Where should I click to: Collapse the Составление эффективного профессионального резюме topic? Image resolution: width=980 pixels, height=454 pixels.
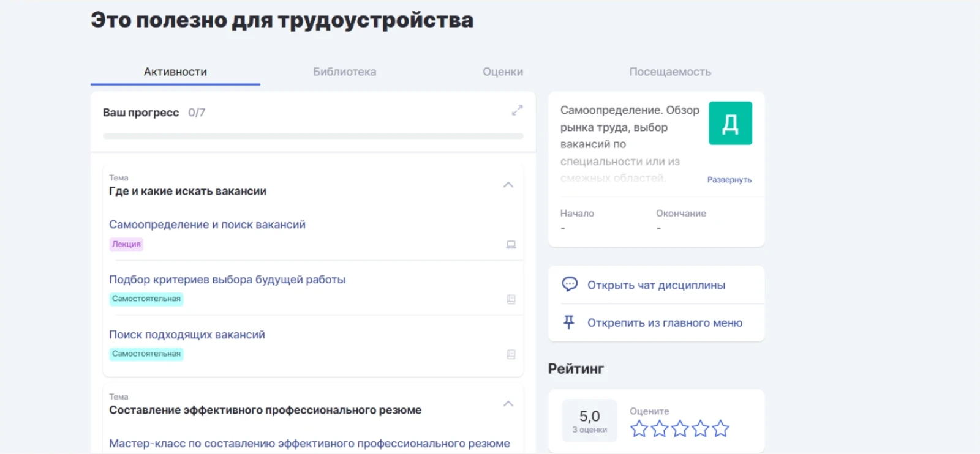pos(508,404)
